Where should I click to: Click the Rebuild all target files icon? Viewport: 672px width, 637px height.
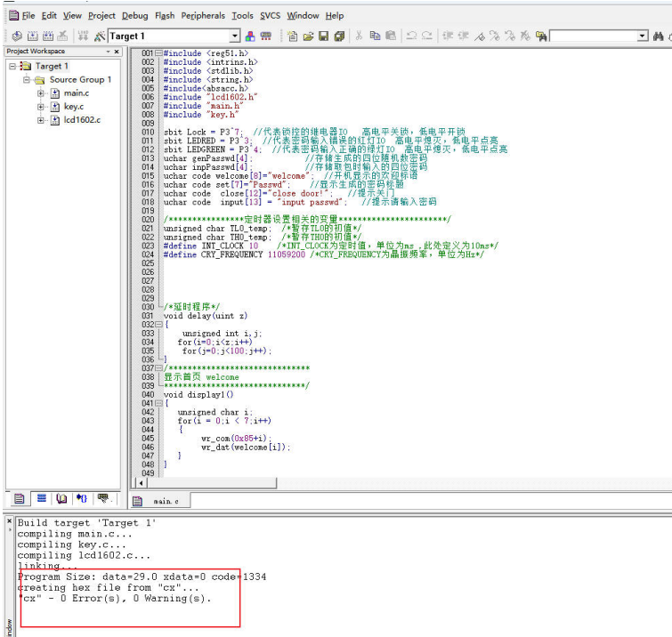(48, 36)
